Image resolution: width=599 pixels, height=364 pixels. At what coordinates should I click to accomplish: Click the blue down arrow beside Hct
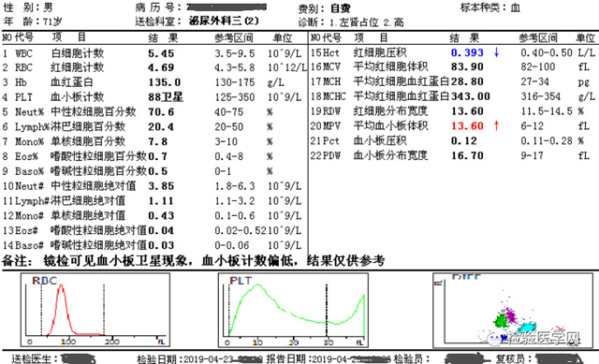(496, 52)
